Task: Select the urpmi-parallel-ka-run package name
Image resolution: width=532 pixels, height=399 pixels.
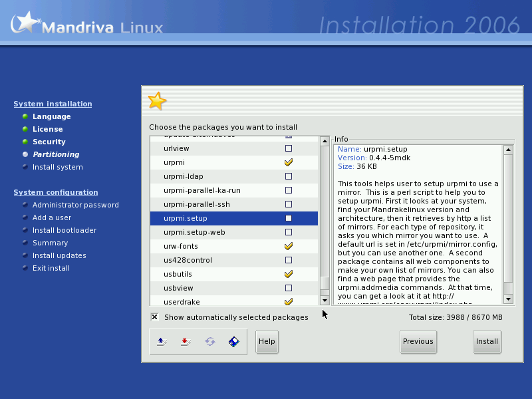Action: click(202, 190)
